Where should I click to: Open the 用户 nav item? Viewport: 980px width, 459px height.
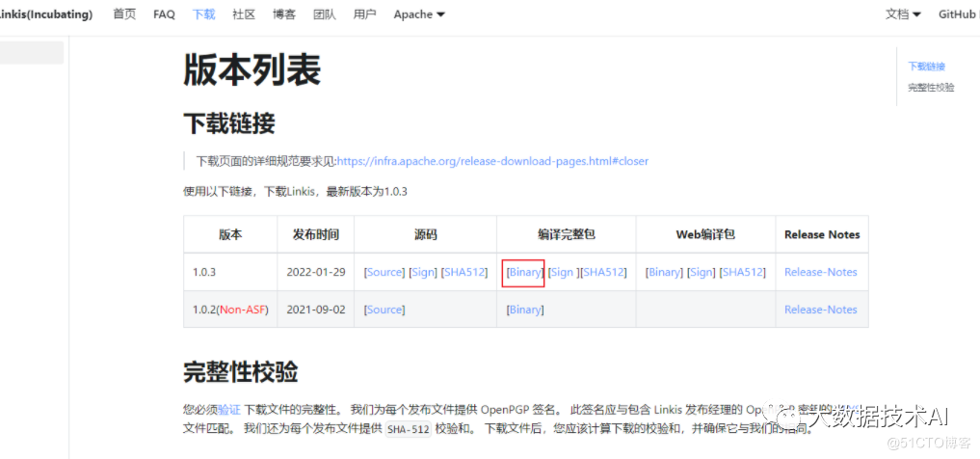coord(364,14)
